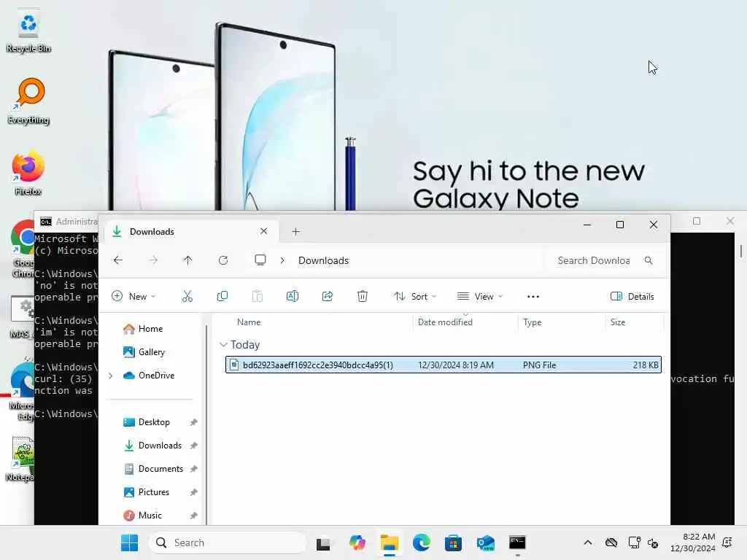Click the Command Prompt window scrollbar

pyautogui.click(x=741, y=250)
